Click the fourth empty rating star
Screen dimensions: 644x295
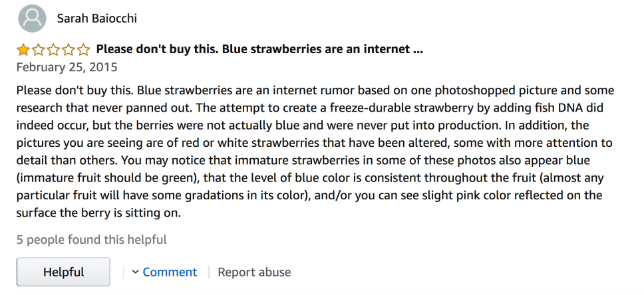click(68, 50)
